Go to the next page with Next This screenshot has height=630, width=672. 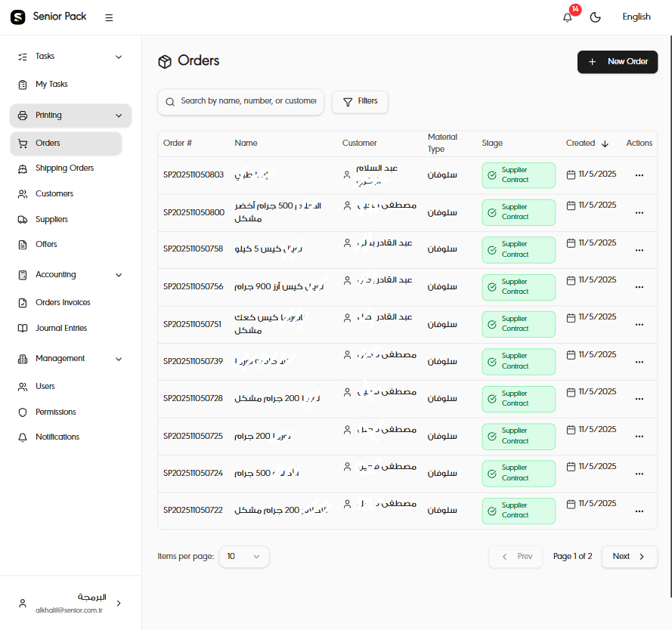coord(629,556)
